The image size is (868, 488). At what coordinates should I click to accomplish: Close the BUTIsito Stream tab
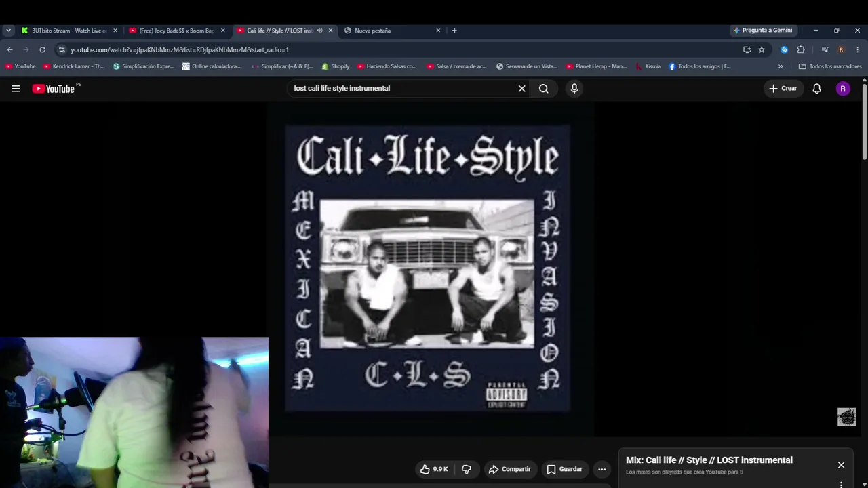pyautogui.click(x=115, y=30)
